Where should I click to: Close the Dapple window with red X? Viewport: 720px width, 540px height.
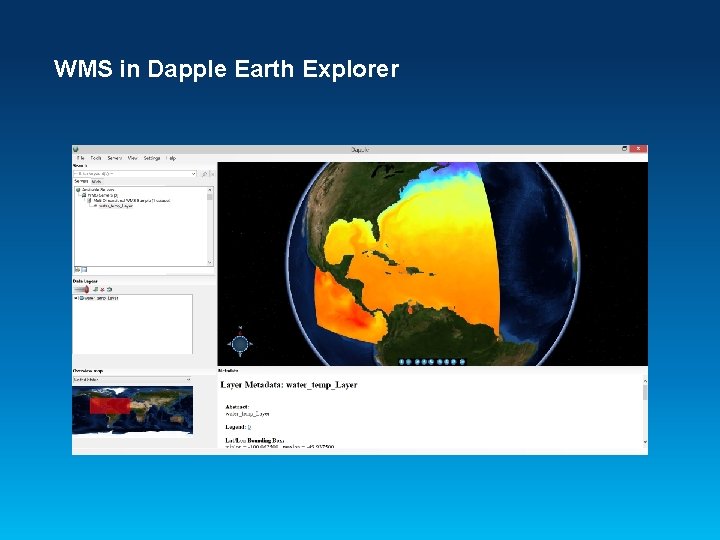coord(638,149)
